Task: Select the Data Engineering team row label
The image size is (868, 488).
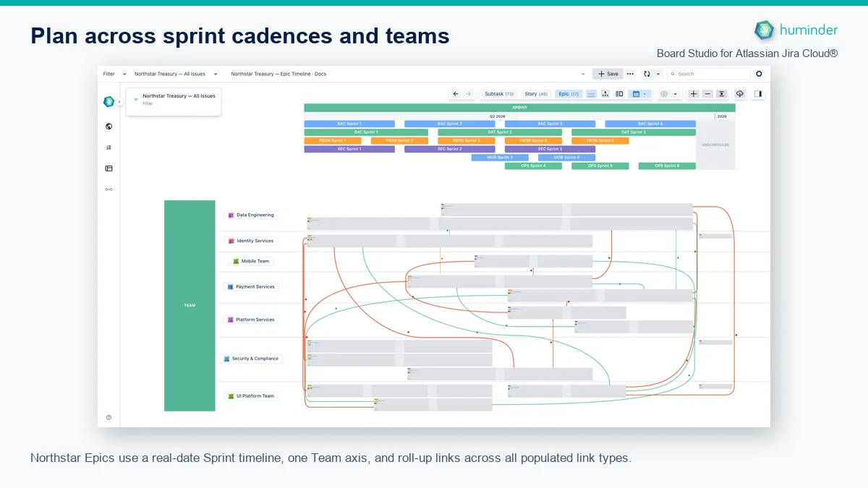Action: coord(251,215)
